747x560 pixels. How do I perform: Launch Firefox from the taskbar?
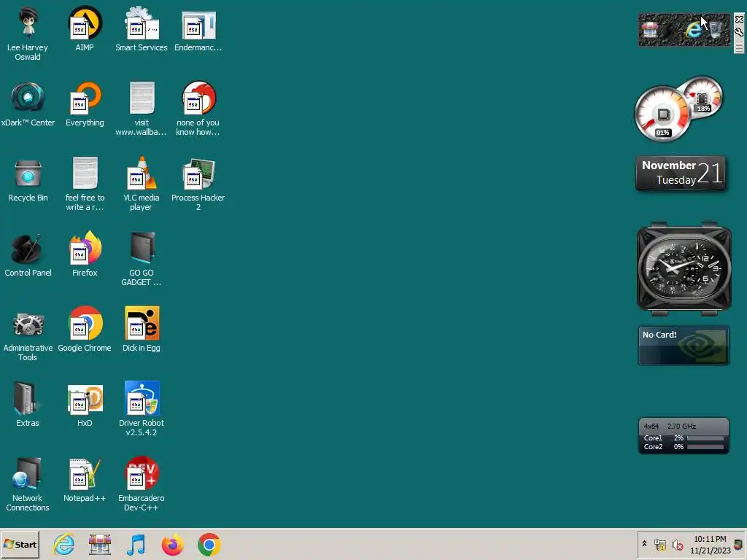pos(172,544)
